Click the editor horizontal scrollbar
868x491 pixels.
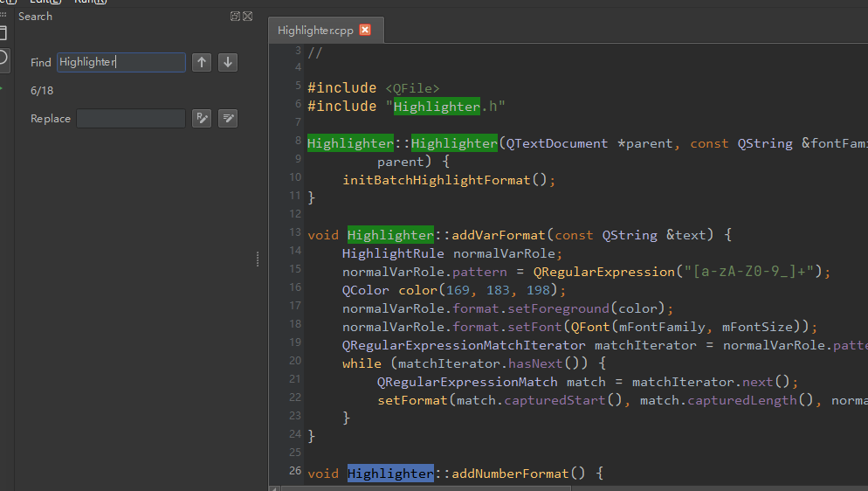(426, 488)
